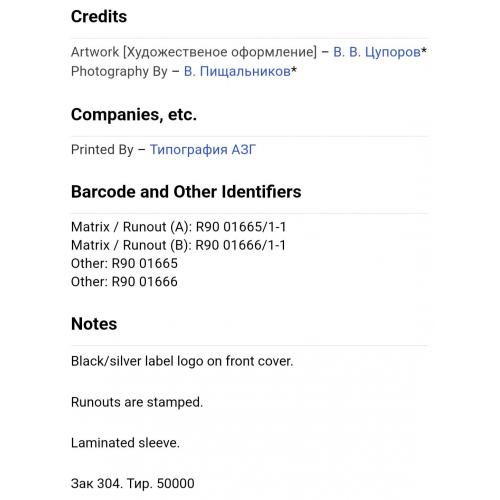The height and width of the screenshot is (500, 500).
Task: Click the Notes section heading
Action: (94, 324)
